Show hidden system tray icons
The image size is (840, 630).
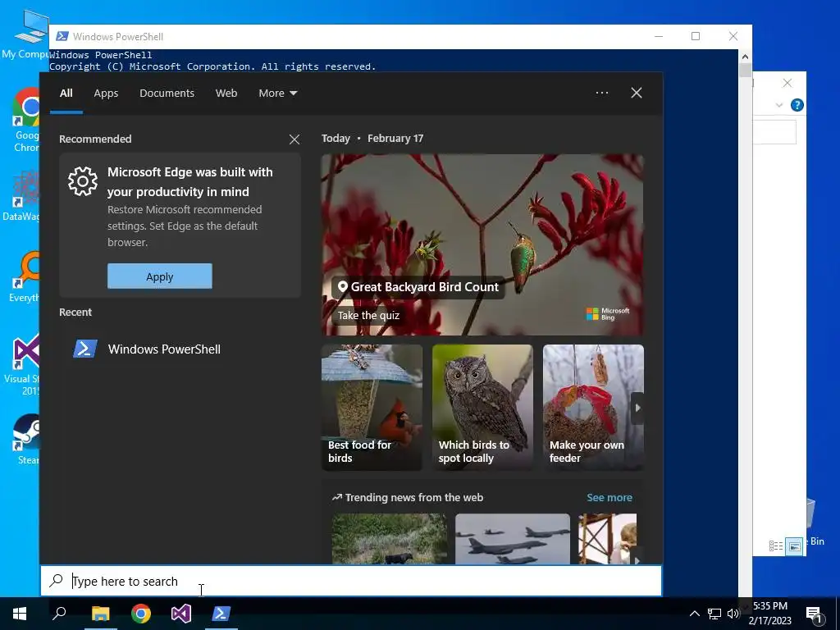point(694,614)
